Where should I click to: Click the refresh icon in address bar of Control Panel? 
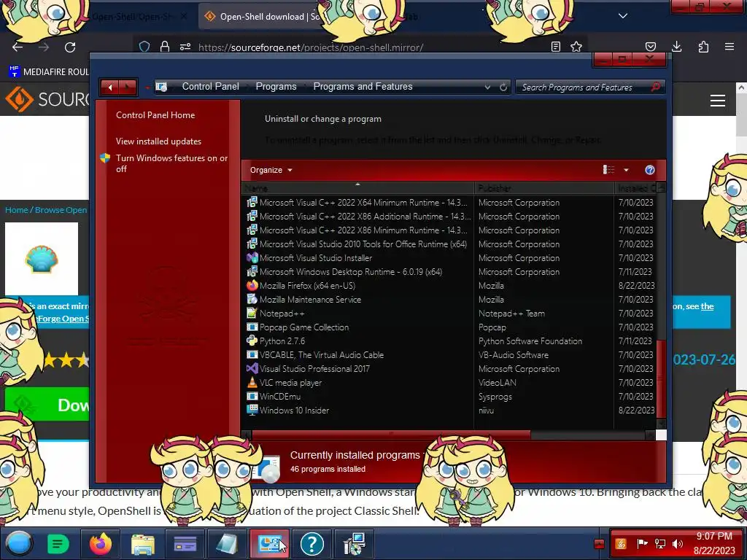503,87
